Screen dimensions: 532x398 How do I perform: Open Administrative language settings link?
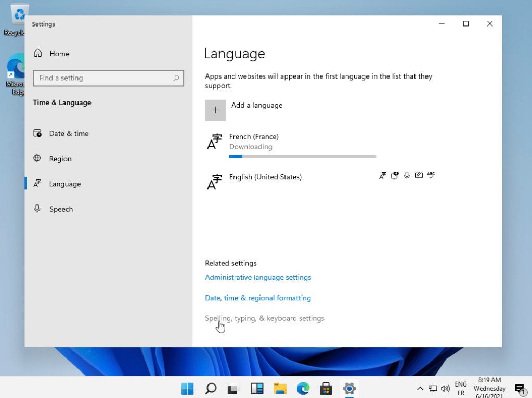[258, 278]
